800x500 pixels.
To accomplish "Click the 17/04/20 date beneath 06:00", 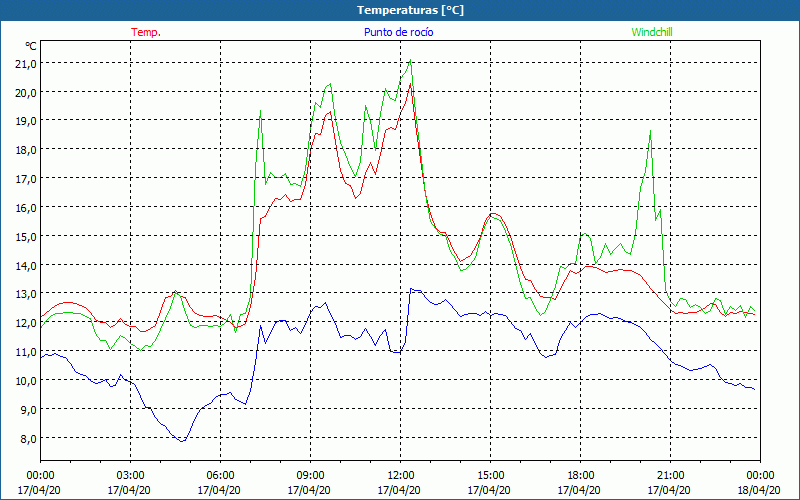I will pyautogui.click(x=219, y=490).
